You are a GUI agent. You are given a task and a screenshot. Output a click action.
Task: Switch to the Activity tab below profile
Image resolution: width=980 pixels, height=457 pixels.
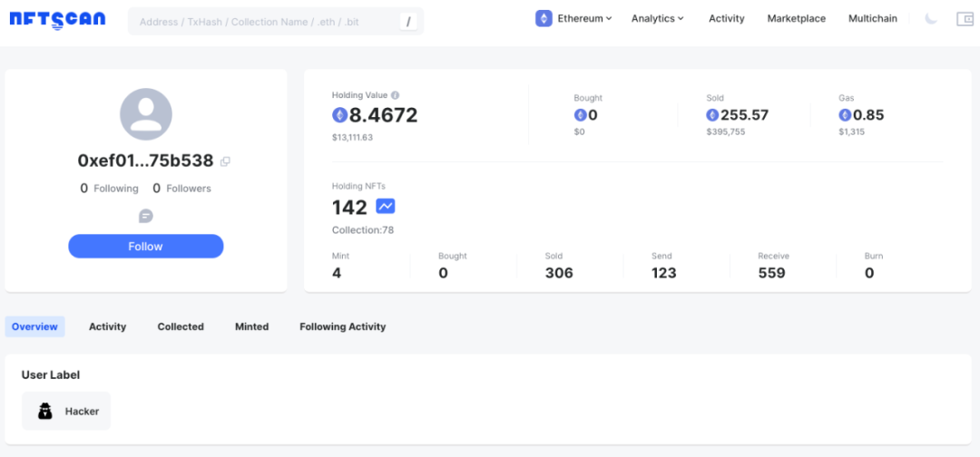[107, 326]
